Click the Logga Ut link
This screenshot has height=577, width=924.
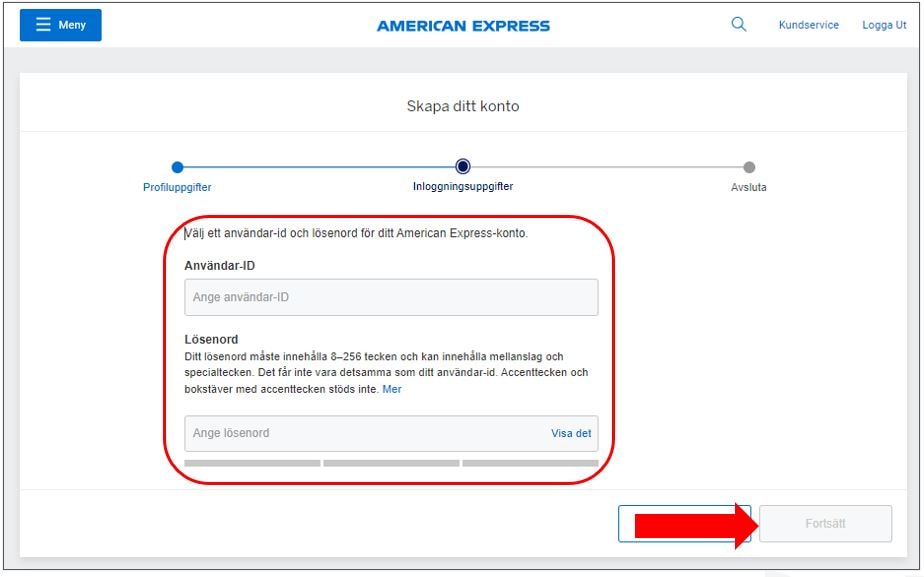(x=884, y=25)
